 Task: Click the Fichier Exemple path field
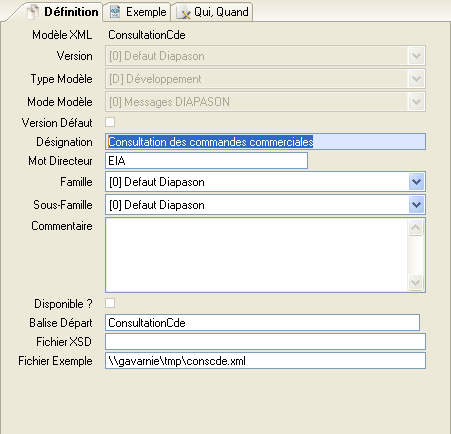click(265, 361)
